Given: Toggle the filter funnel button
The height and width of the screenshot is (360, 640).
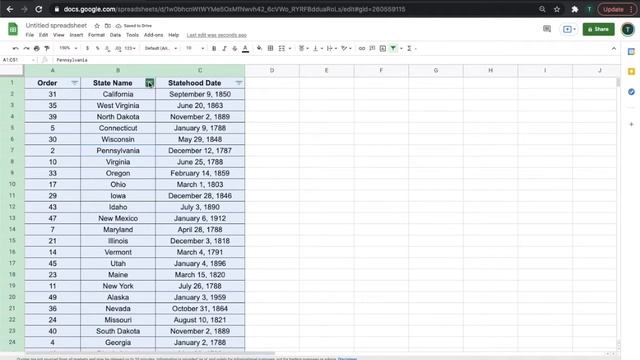Looking at the screenshot, I should pyautogui.click(x=393, y=48).
